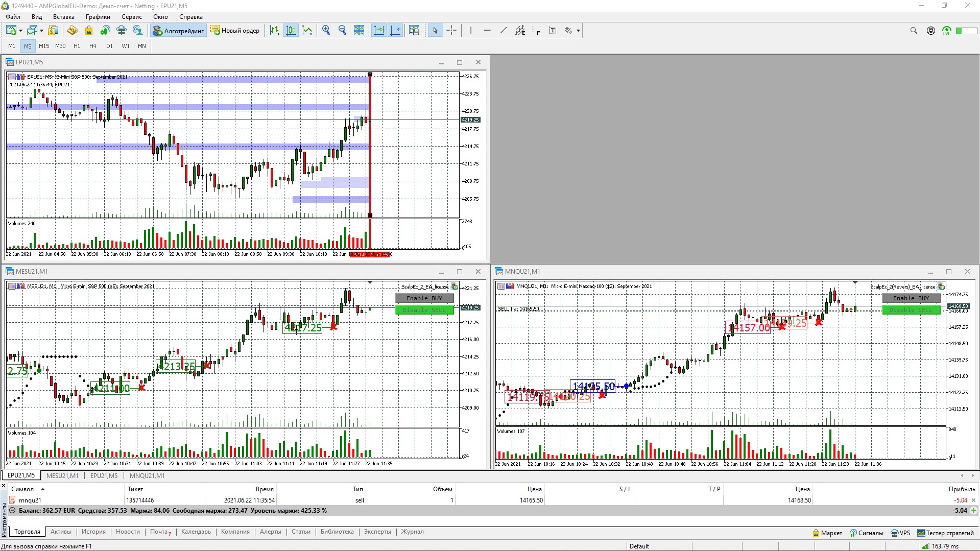Click the green LVL icon
The width and height of the screenshot is (980, 551).
coord(947,31)
